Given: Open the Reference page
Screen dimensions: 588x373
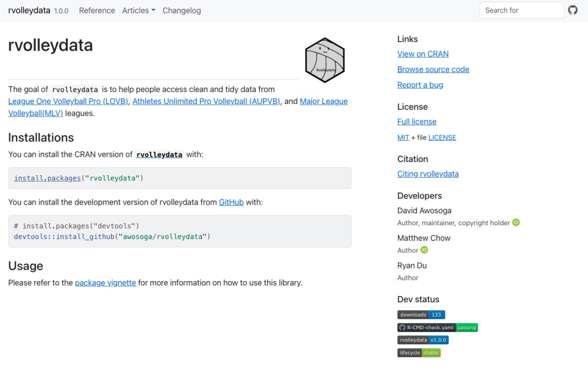Looking at the screenshot, I should [x=96, y=10].
